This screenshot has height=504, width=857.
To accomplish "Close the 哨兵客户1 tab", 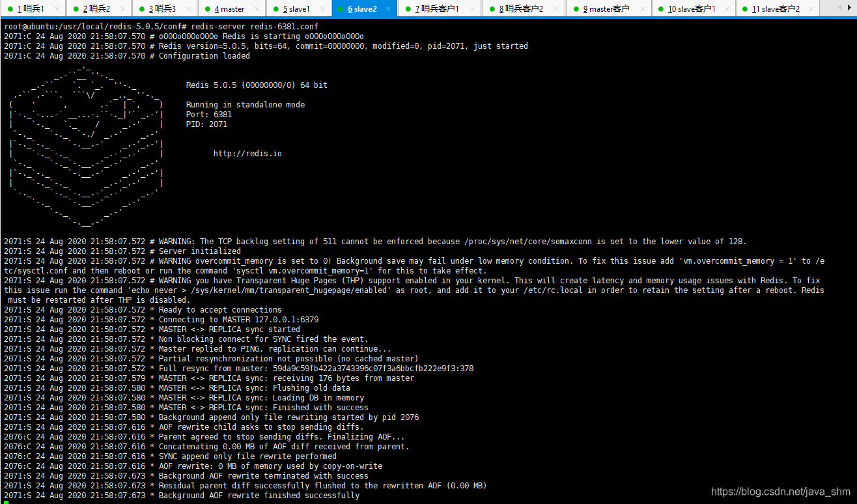I will [x=473, y=9].
